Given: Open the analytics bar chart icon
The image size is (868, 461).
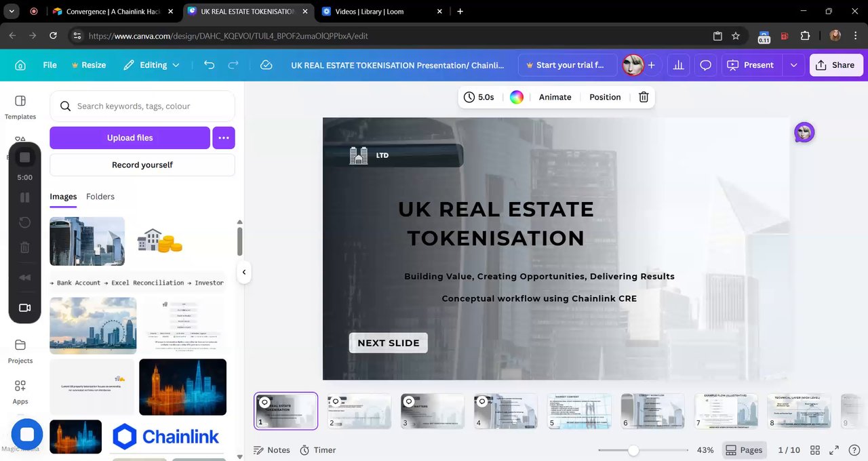Looking at the screenshot, I should 677,65.
